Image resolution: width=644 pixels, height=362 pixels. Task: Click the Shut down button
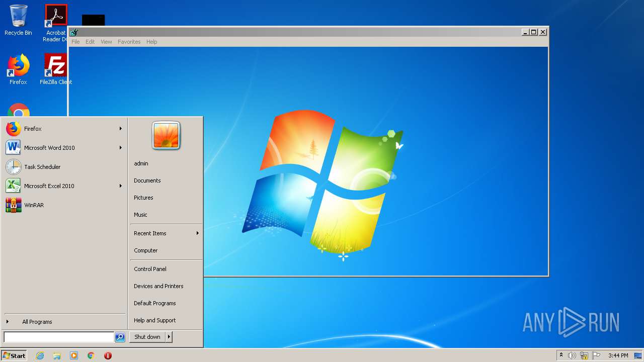[x=147, y=337]
